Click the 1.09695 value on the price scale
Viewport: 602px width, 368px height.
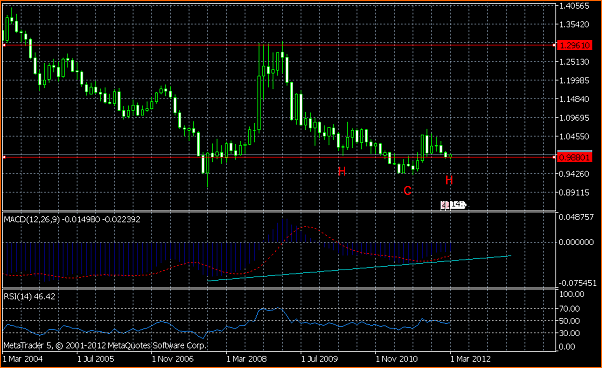pyautogui.click(x=574, y=118)
